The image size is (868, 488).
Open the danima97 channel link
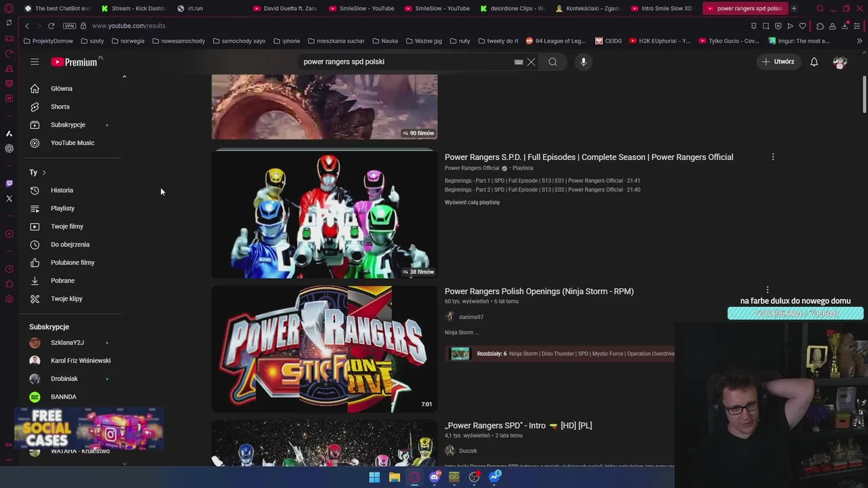471,317
